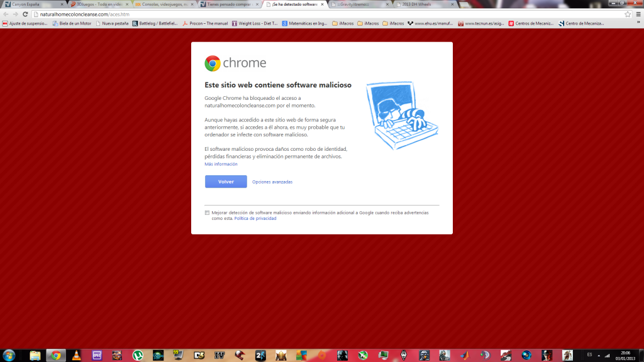Open the www.tecnun.es/asig bookmark

click(481, 23)
